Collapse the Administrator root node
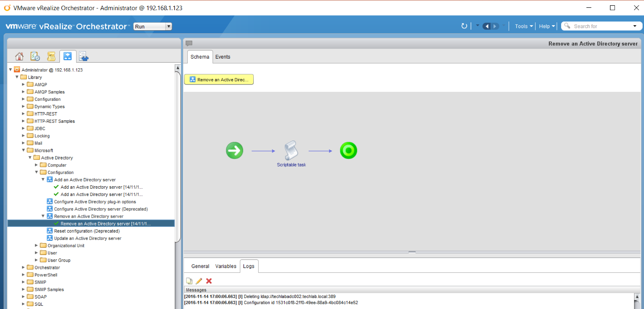This screenshot has width=644, height=309. coord(10,70)
